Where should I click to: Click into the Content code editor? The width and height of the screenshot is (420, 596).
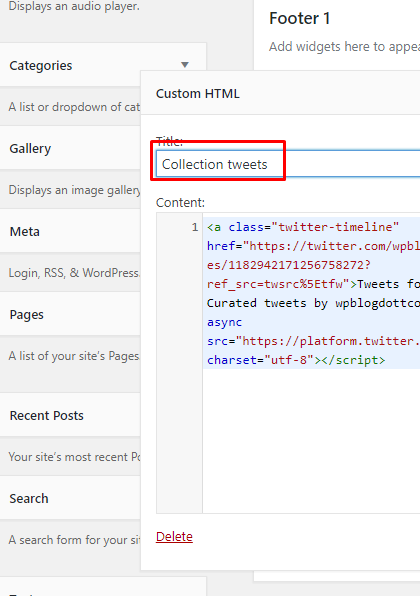coord(311,363)
